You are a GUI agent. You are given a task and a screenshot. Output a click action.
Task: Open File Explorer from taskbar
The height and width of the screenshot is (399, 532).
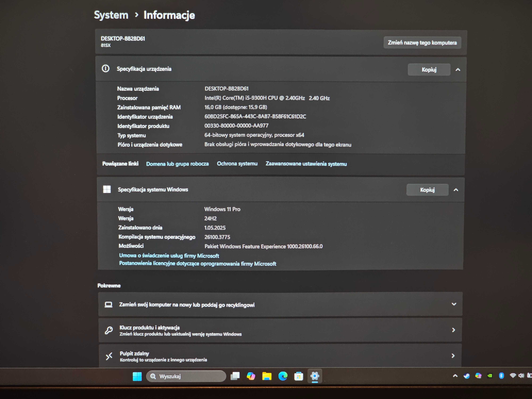point(267,376)
